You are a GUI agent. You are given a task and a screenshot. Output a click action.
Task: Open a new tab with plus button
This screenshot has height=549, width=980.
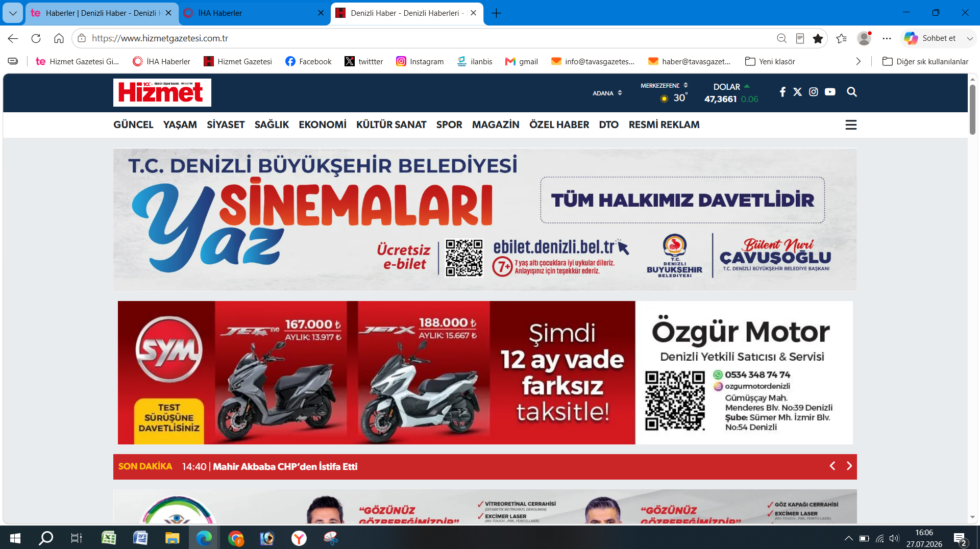point(496,13)
